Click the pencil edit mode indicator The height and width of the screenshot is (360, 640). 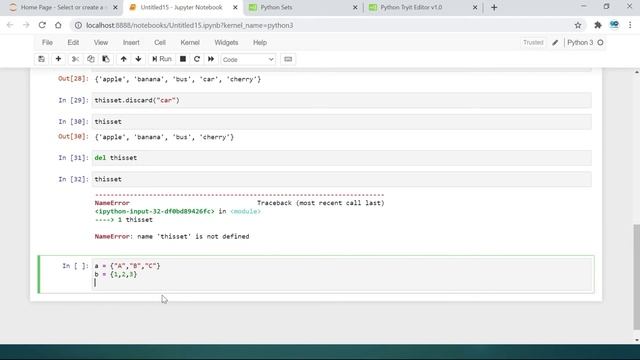pyautogui.click(x=555, y=42)
